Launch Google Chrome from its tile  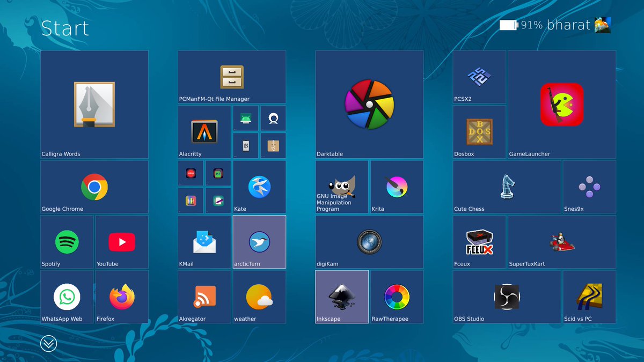[94, 187]
